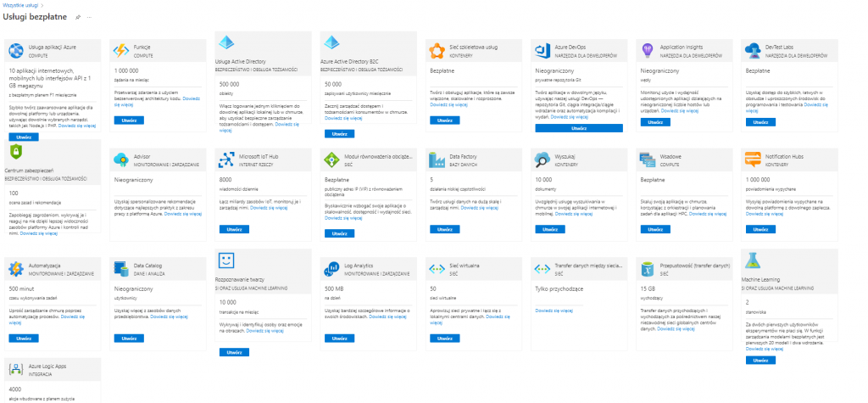Click Utwórz under Machine Learning
Viewport: 868px width, 403px height.
760,361
